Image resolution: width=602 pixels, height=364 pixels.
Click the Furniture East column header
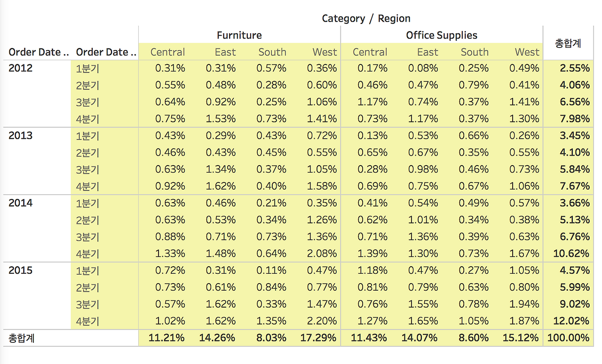[x=225, y=52]
